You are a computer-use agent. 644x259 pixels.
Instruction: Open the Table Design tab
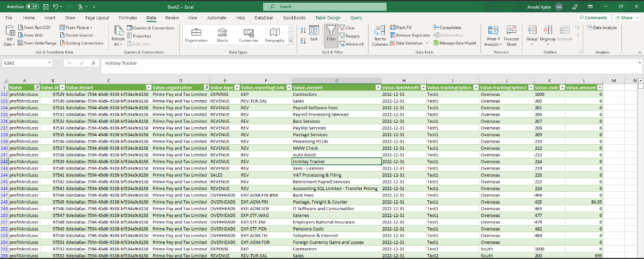coord(328,18)
